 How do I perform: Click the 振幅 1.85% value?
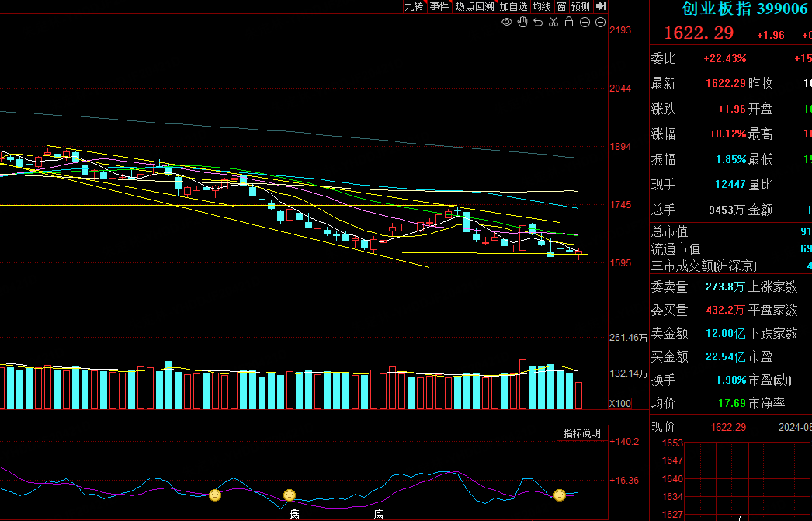(x=730, y=159)
